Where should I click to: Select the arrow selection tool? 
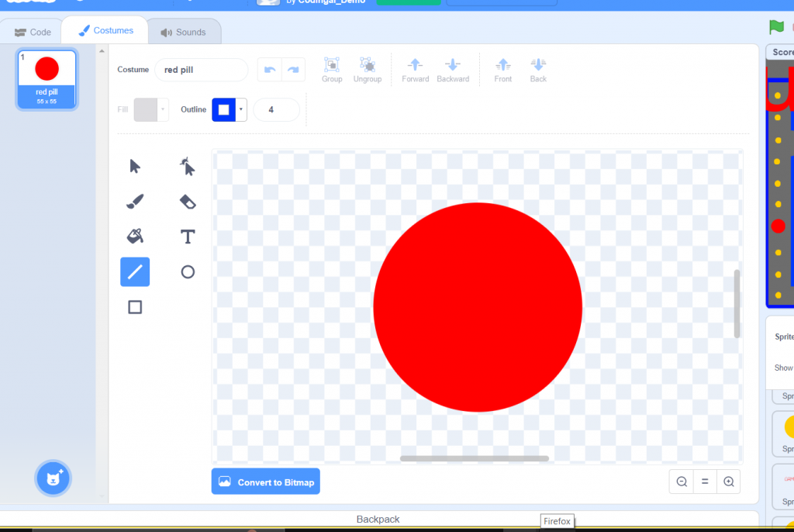click(134, 166)
